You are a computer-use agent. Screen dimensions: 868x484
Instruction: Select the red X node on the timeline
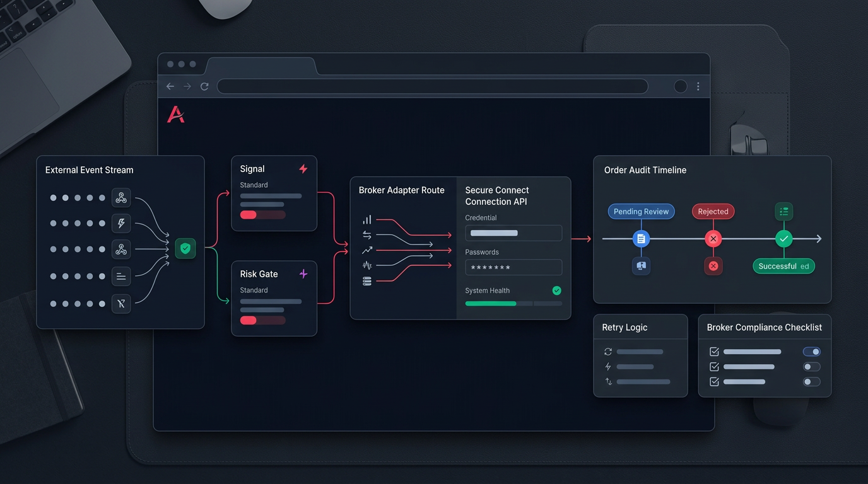click(x=713, y=239)
